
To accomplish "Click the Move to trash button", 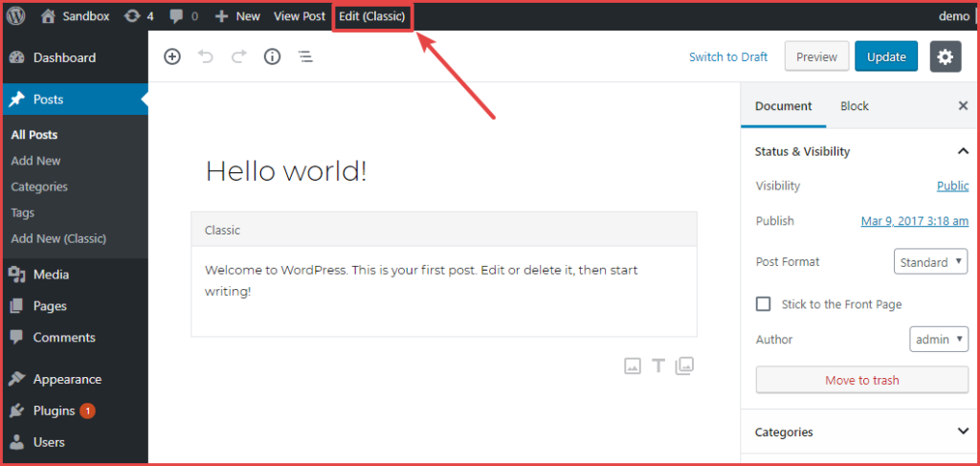I will coord(862,380).
